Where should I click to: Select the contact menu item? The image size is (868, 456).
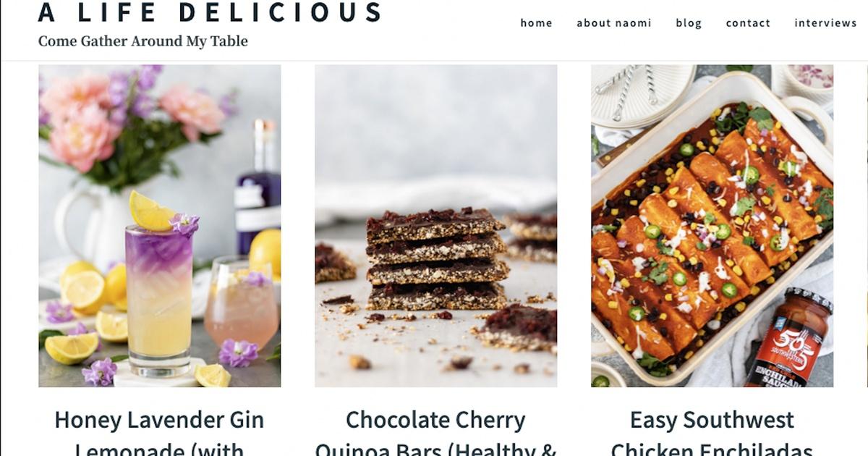click(x=748, y=23)
